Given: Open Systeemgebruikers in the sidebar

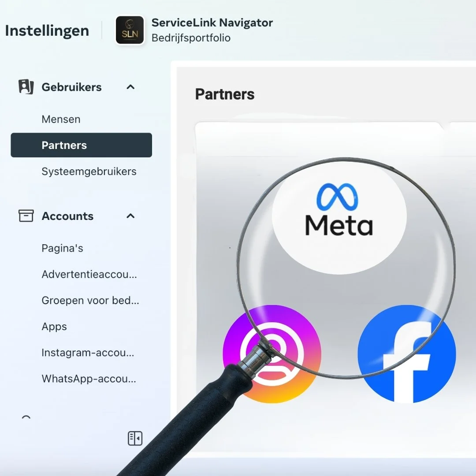Looking at the screenshot, I should 89,171.
